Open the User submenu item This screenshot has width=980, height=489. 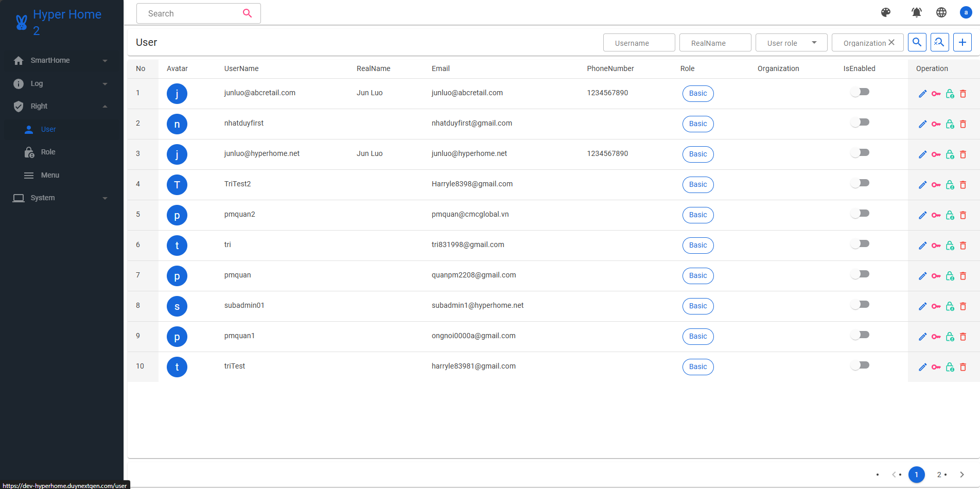62,129
